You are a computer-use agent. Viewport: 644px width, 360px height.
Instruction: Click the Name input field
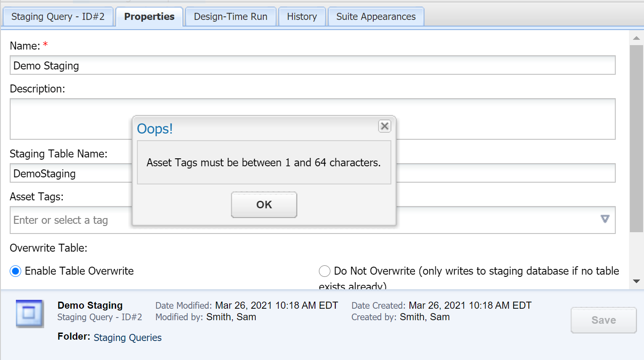tap(312, 65)
